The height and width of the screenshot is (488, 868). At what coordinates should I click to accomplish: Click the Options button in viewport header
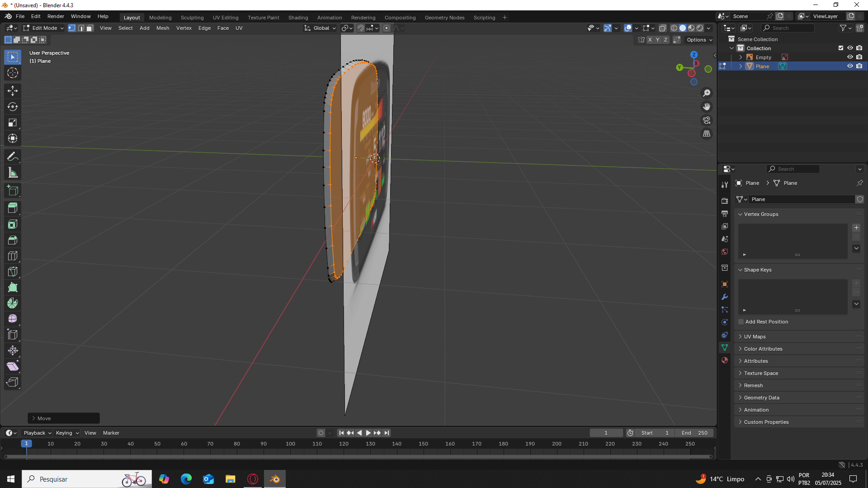tap(699, 40)
